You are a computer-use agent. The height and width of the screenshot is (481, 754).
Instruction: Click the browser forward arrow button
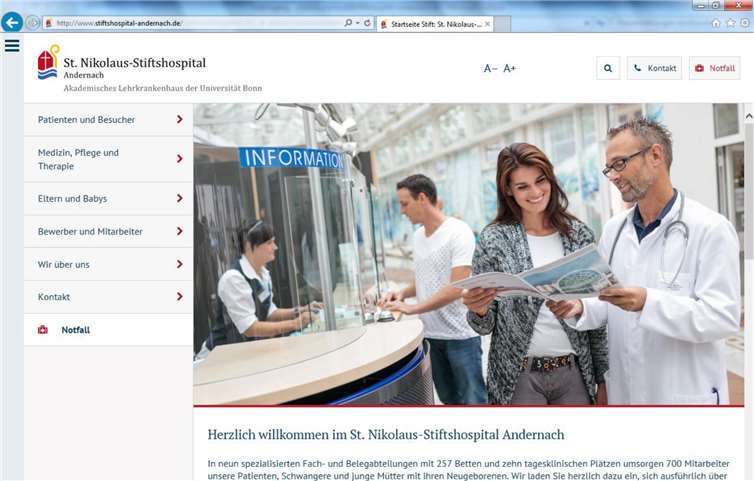[x=33, y=23]
